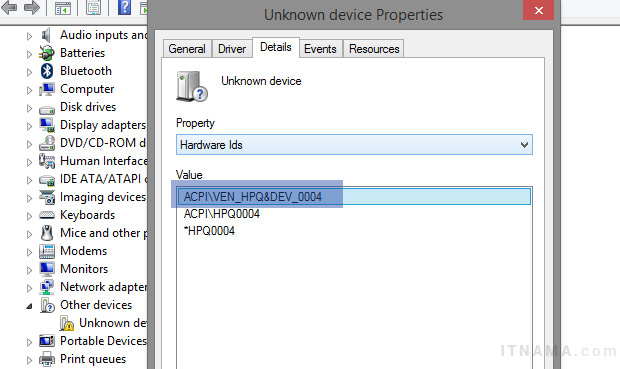Click the Monitors category icon
620x369 pixels.
tap(47, 269)
